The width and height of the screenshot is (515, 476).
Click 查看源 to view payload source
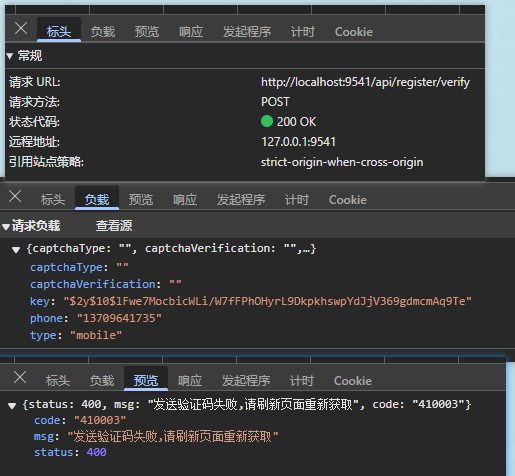pyautogui.click(x=114, y=226)
